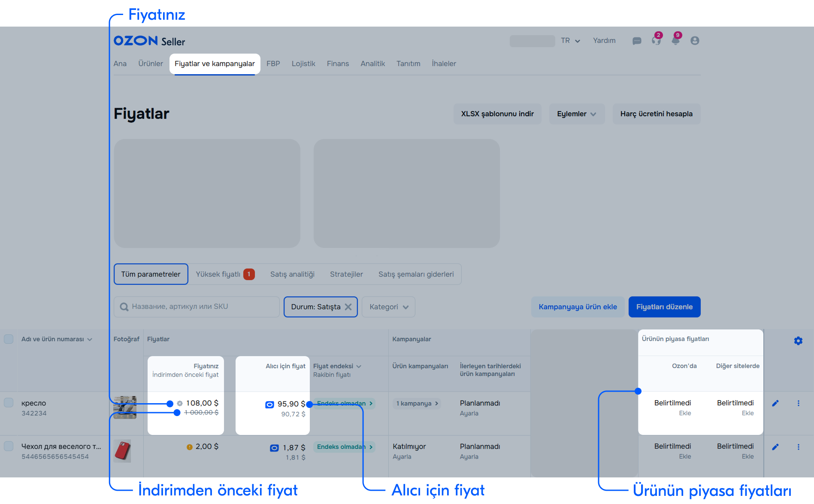
Task: Switch to the Lojistik tab
Action: (x=303, y=64)
